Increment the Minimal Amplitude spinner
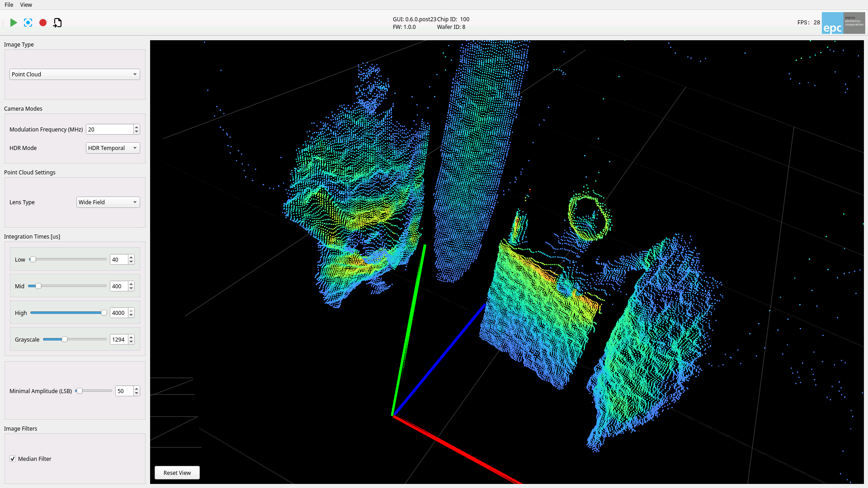This screenshot has width=868, height=488. (x=137, y=389)
